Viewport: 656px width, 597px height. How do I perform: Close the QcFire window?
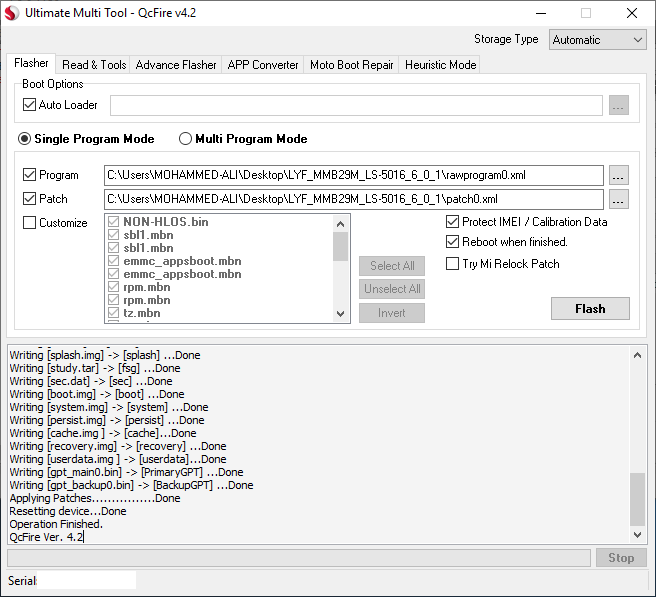632,13
